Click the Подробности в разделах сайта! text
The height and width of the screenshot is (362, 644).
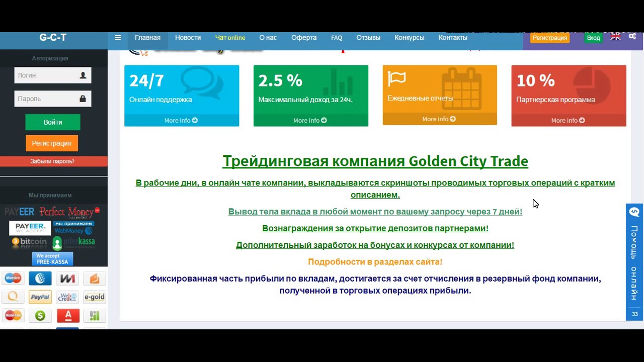(375, 262)
